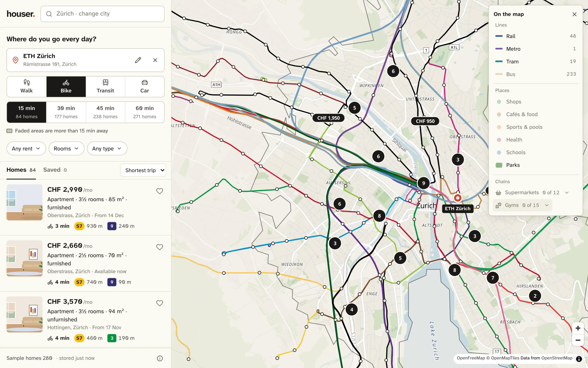The height and width of the screenshot is (368, 588).
Task: Expand the Supermarkets chains list
Action: 532,193
